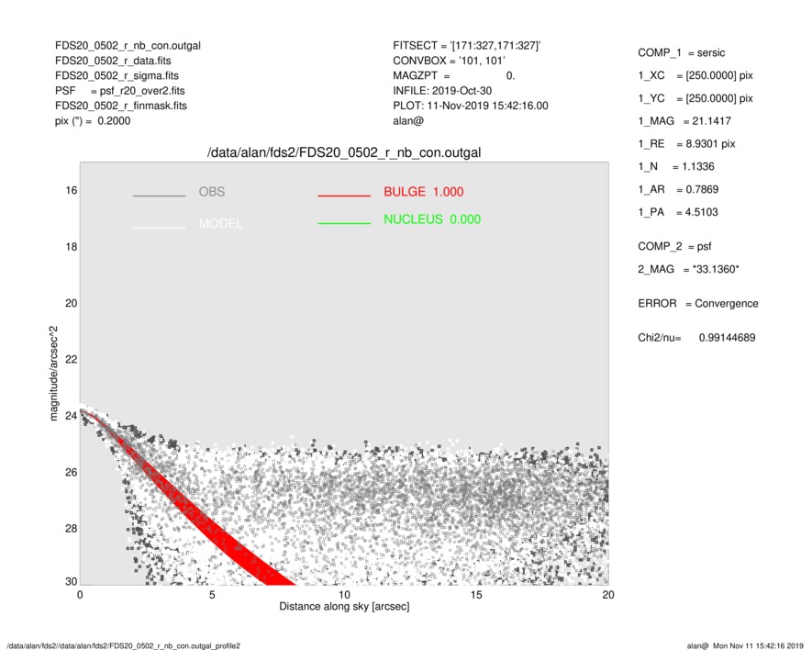Click the FDS20_0502_r_finmask.fits line
The height and width of the screenshot is (650, 812).
click(121, 106)
